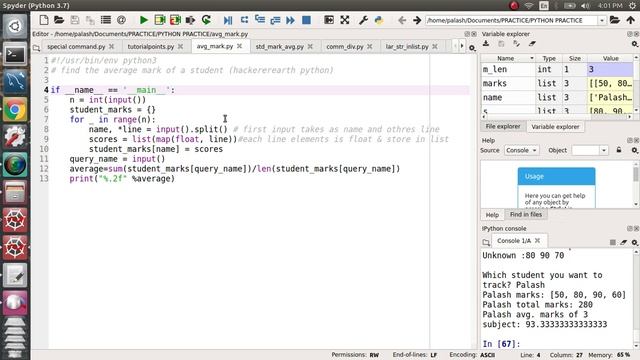Image resolution: width=640 pixels, height=360 pixels.
Task: Click IPython prompt In [67]
Action: point(501,344)
